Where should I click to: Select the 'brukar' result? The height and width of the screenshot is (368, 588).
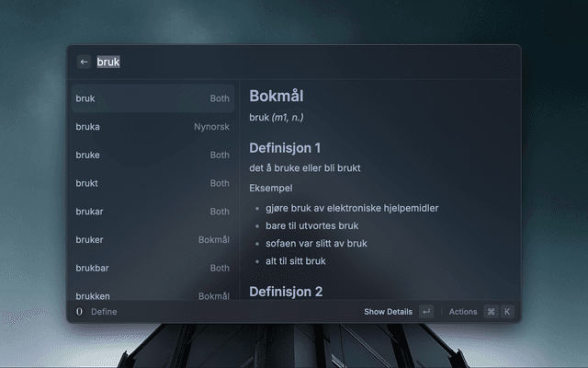click(x=153, y=212)
